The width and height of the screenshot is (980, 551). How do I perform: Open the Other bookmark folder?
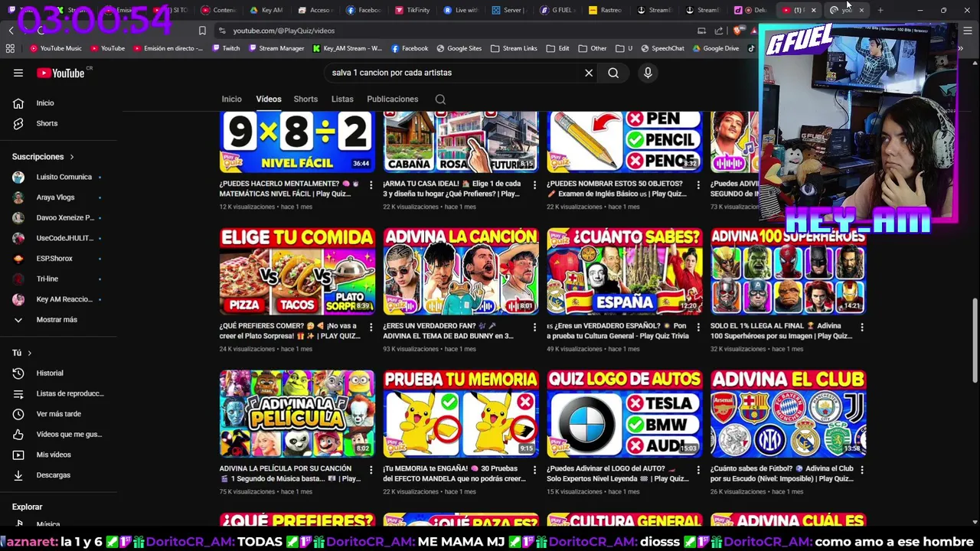(593, 48)
